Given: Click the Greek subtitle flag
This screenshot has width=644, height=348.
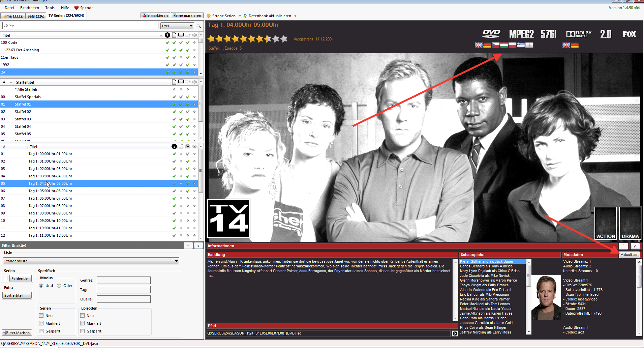Looking at the screenshot, I should 521,45.
